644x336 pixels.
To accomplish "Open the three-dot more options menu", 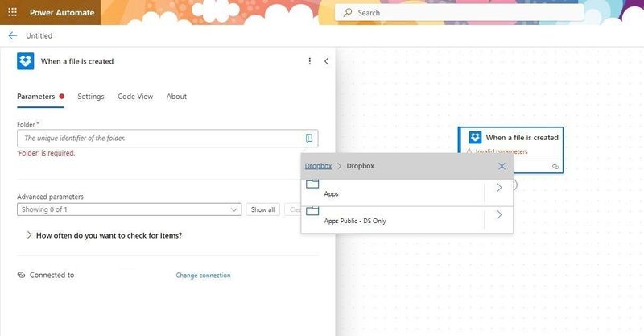I will 310,61.
